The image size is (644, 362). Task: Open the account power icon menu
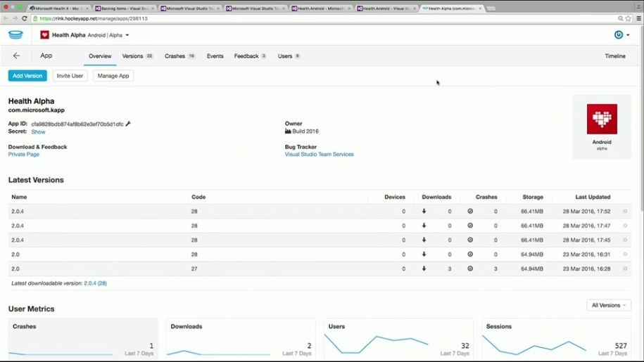[x=621, y=35]
